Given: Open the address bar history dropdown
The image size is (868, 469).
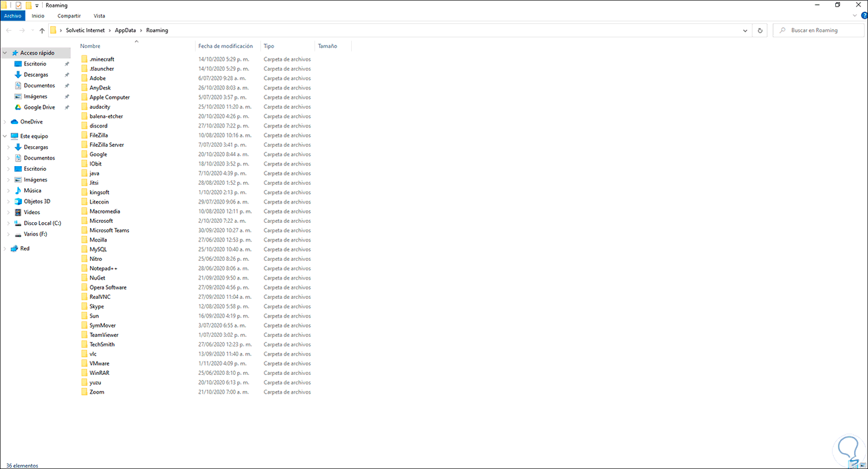Looking at the screenshot, I should (745, 30).
